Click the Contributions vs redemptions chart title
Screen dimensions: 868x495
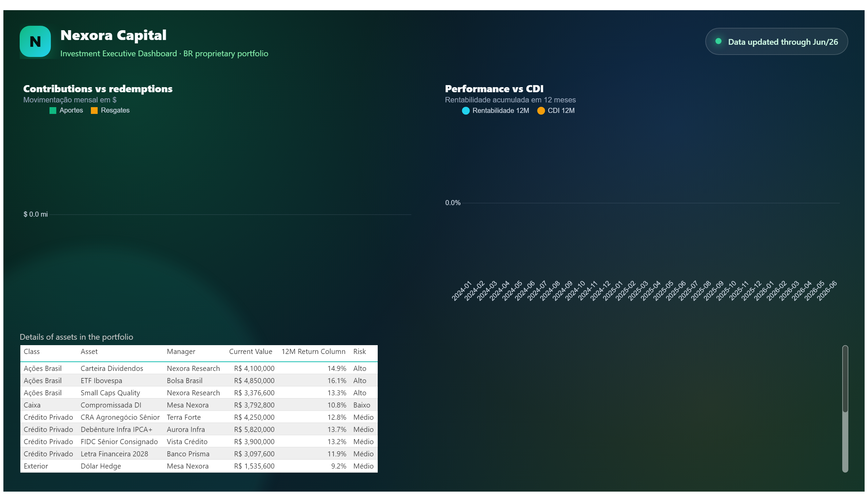[98, 89]
